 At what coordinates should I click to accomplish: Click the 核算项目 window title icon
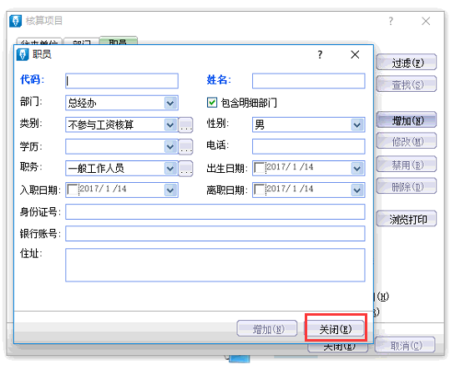pos(15,21)
